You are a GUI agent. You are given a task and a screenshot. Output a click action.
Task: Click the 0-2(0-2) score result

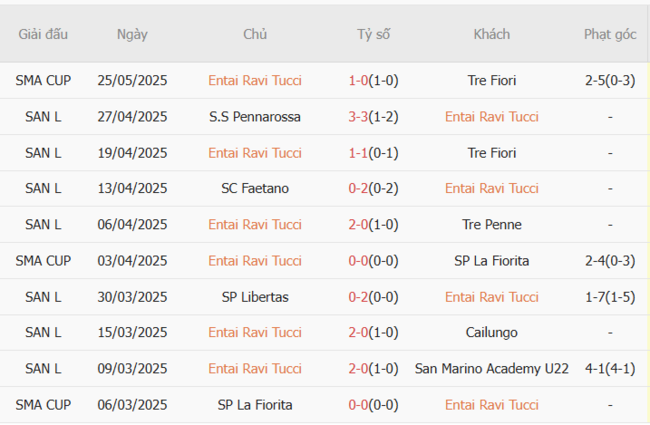[x=373, y=189]
